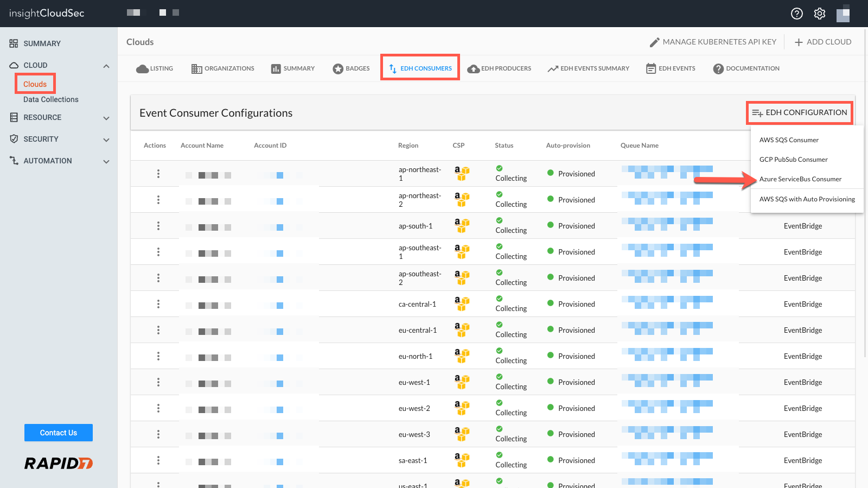Viewport: 868px width, 488px height.
Task: Open the Documentation tab
Action: [x=746, y=68]
